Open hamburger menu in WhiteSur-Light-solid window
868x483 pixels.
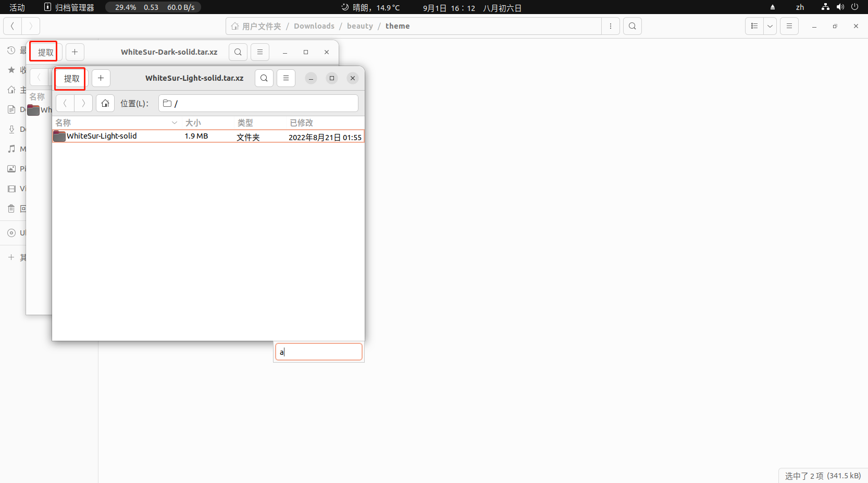click(286, 78)
